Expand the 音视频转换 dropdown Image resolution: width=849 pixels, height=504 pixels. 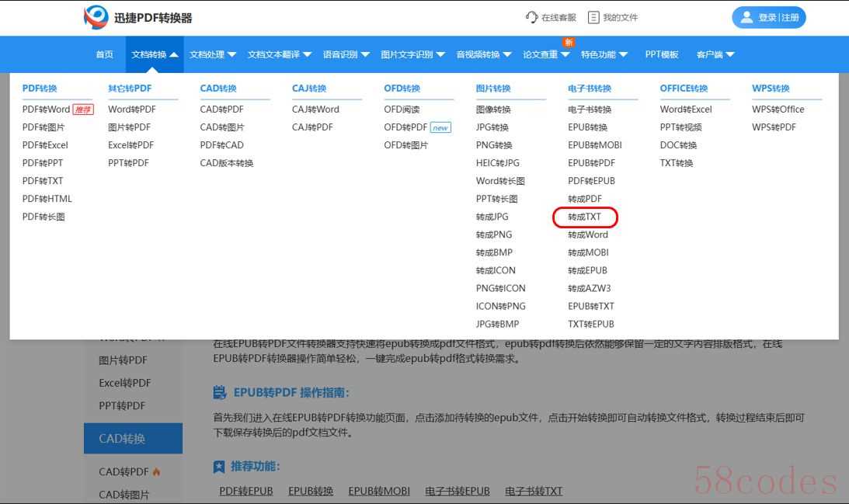pos(483,54)
